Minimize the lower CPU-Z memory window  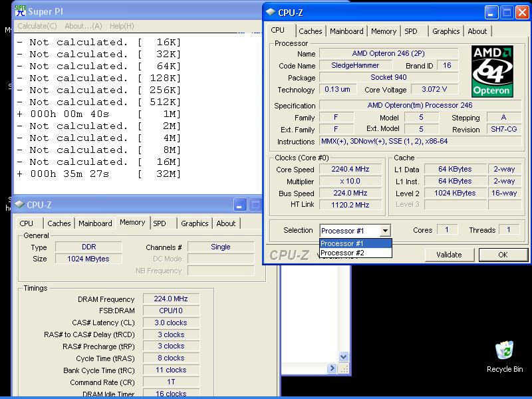pos(239,205)
